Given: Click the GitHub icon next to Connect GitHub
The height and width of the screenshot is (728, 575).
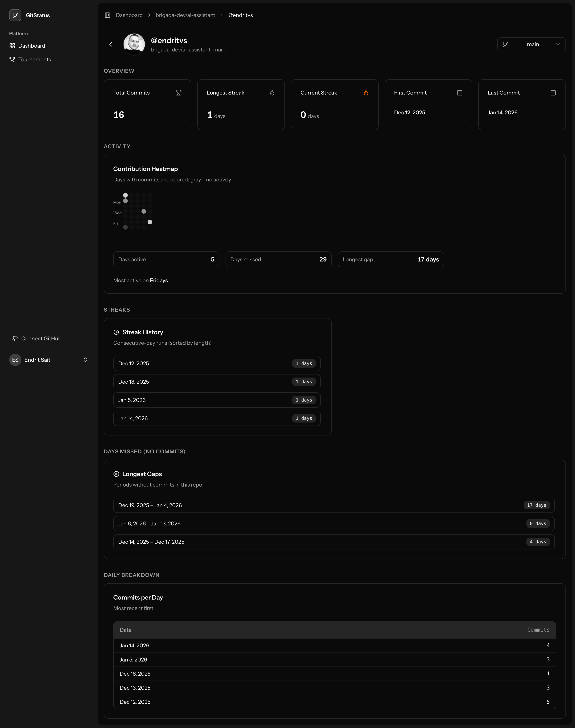Looking at the screenshot, I should pyautogui.click(x=15, y=338).
